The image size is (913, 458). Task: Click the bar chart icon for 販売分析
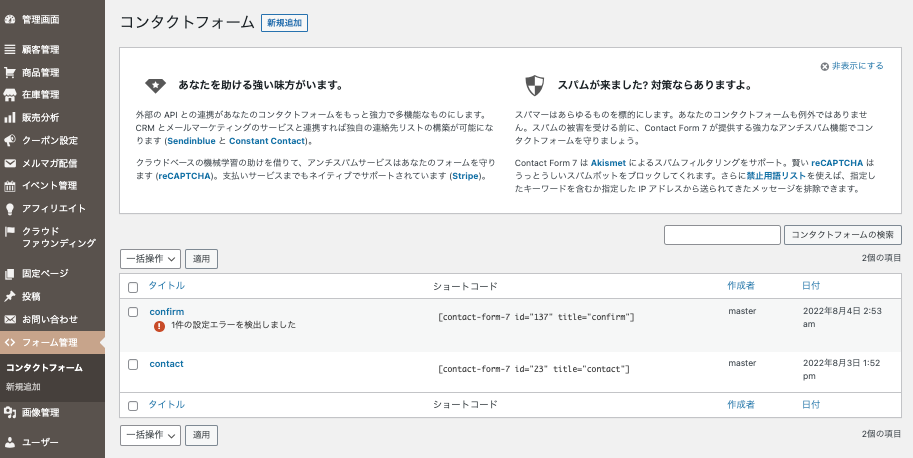click(x=10, y=117)
